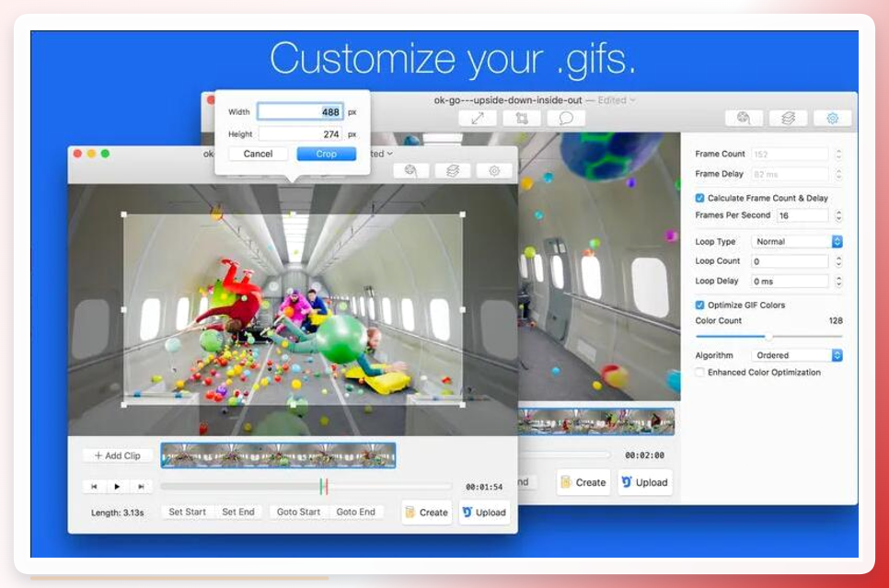Open the settings gear in back window toolbar
This screenshot has height=588, width=889.
832,119
